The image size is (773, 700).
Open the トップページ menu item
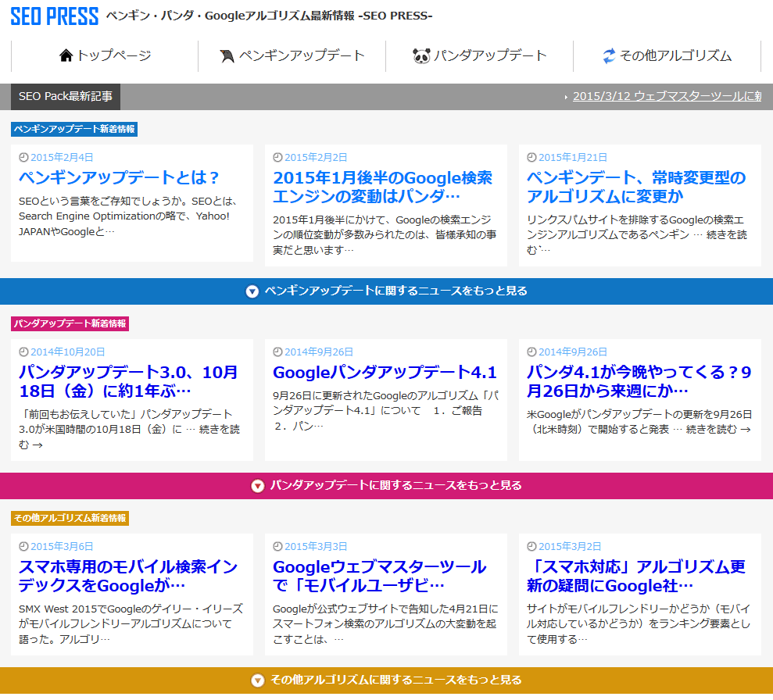(x=113, y=55)
